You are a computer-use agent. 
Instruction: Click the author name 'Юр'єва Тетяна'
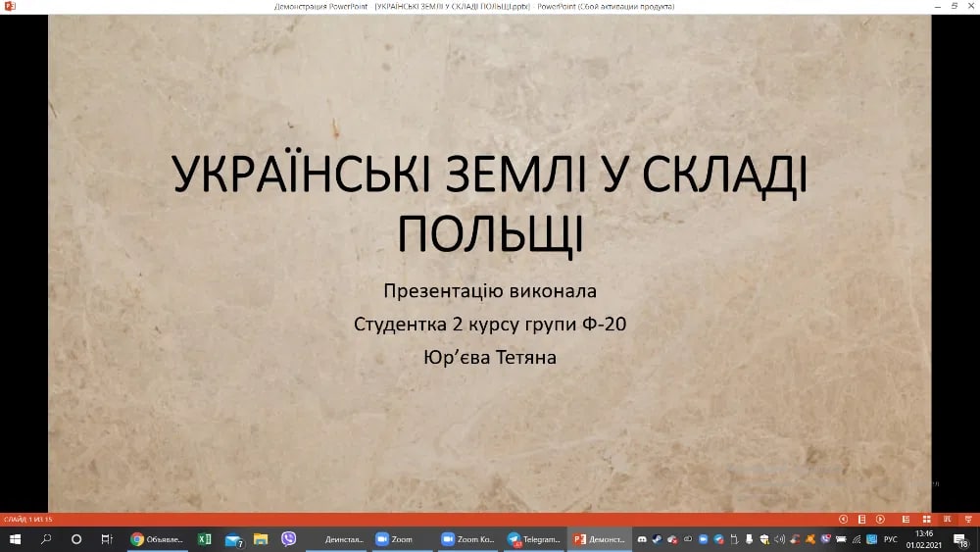490,357
